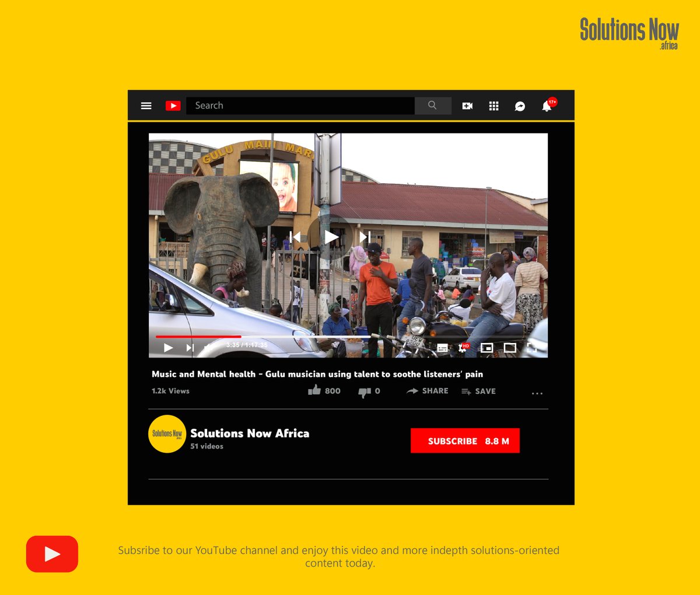Click the Subscribe to our YouTube channel caption
Viewport: 700px width, 595px height.
338,556
